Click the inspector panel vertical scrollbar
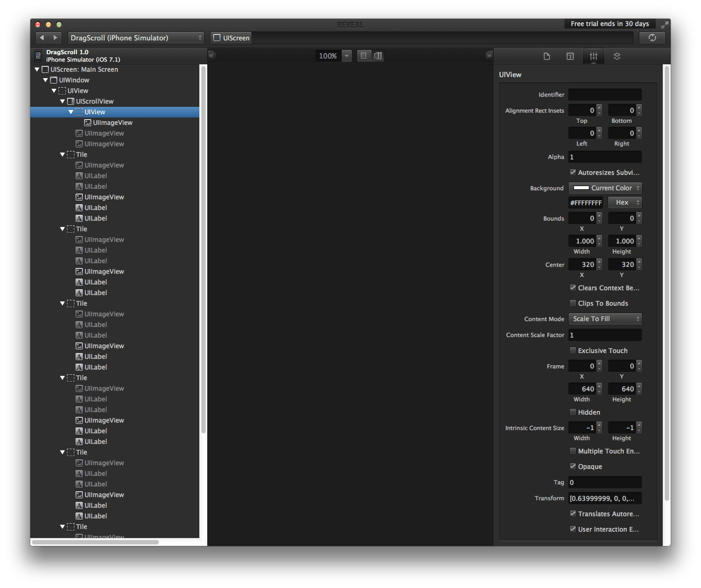 pyautogui.click(x=667, y=283)
